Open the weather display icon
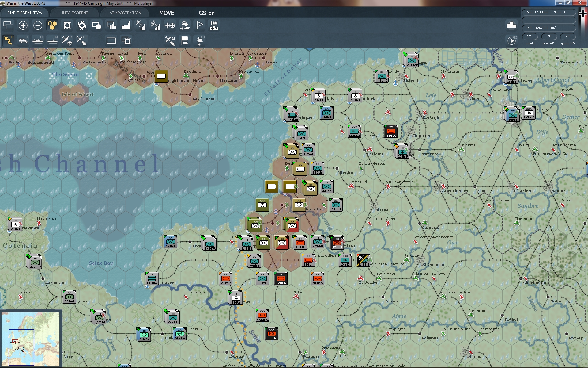The height and width of the screenshot is (368, 588). pos(185,25)
